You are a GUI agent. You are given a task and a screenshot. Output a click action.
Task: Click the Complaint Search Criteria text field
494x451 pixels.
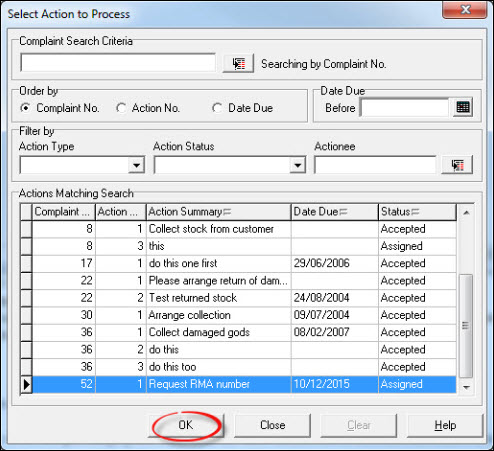click(x=118, y=63)
